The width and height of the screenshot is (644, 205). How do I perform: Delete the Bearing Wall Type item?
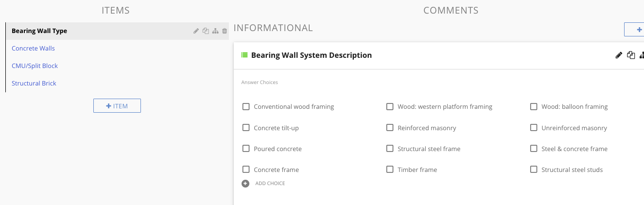click(x=225, y=31)
